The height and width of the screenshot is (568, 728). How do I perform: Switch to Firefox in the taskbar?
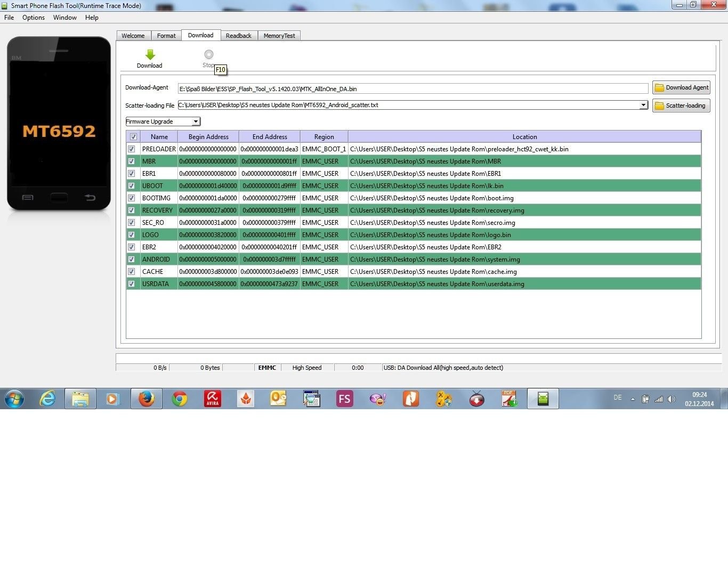pos(147,399)
